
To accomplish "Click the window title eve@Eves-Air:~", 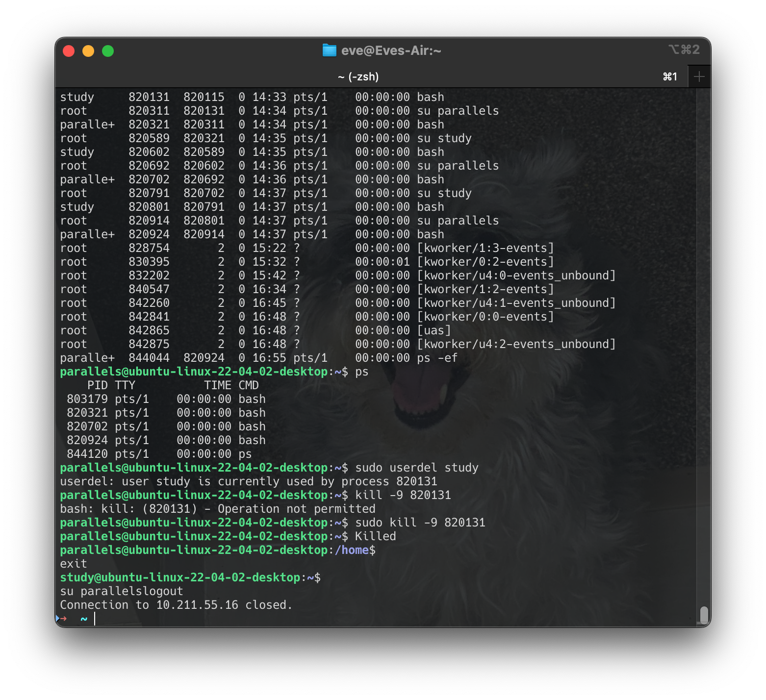I will tap(391, 50).
